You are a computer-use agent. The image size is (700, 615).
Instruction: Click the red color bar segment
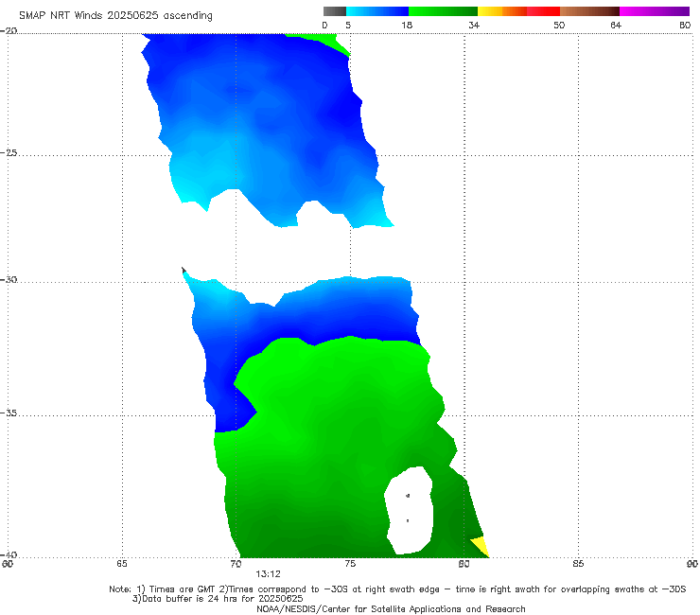543,11
